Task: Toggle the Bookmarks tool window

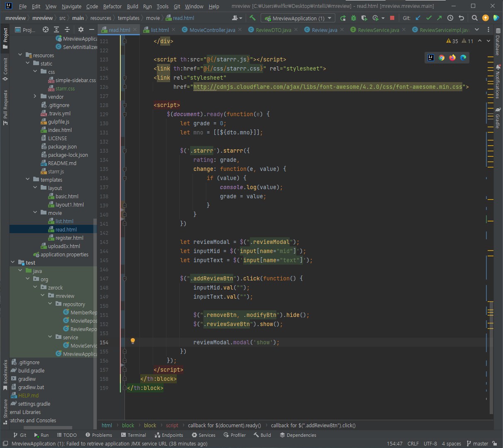Action: point(5,375)
